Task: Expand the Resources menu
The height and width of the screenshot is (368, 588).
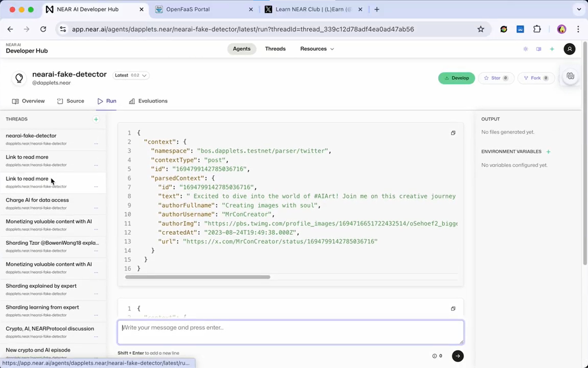Action: point(317,49)
